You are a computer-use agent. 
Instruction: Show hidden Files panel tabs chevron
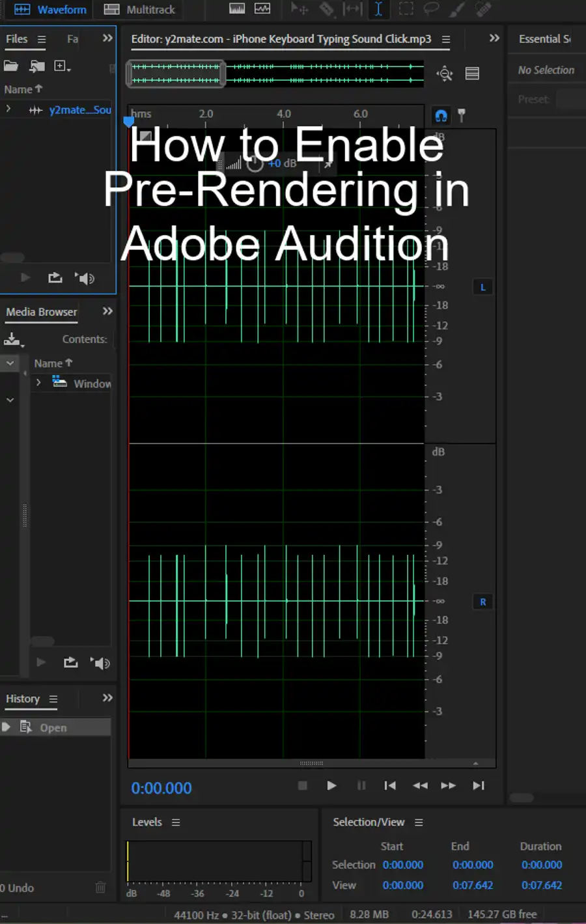click(x=107, y=38)
